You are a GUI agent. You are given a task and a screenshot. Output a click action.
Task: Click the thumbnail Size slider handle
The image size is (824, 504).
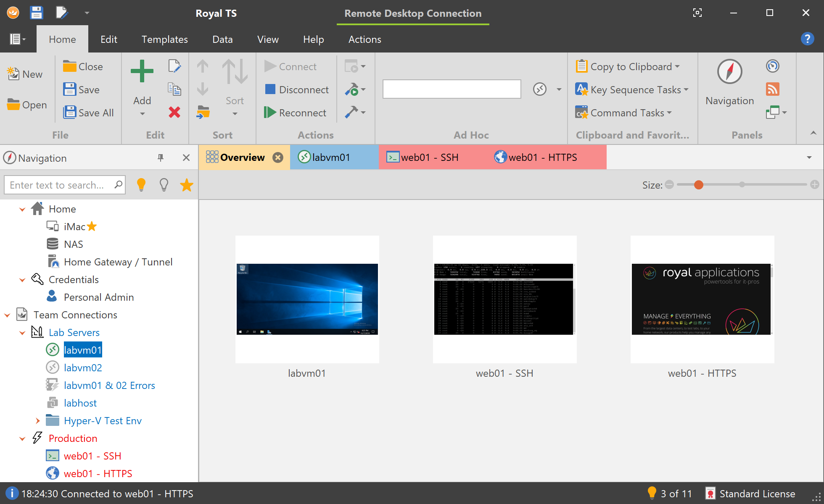click(x=699, y=185)
